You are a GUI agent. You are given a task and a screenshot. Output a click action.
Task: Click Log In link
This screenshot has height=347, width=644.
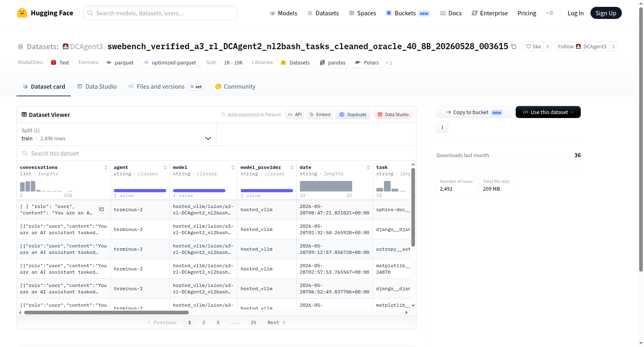[576, 13]
